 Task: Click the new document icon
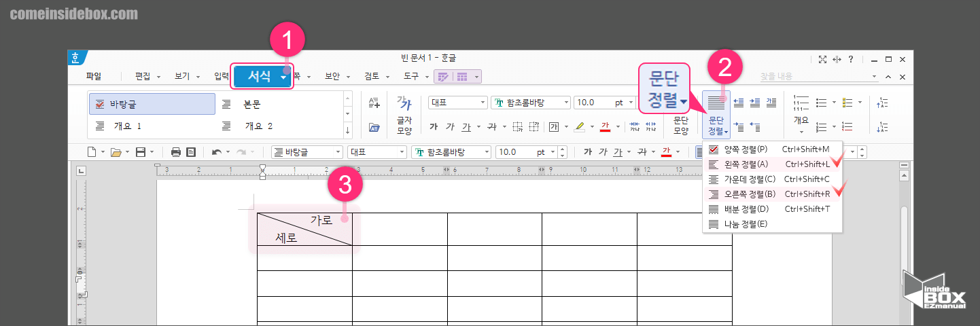92,152
